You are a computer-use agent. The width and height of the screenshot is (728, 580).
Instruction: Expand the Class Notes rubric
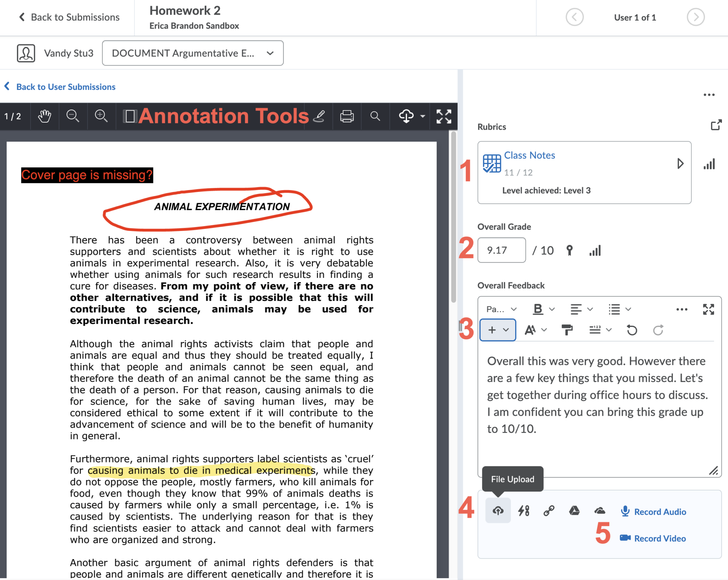[681, 164]
